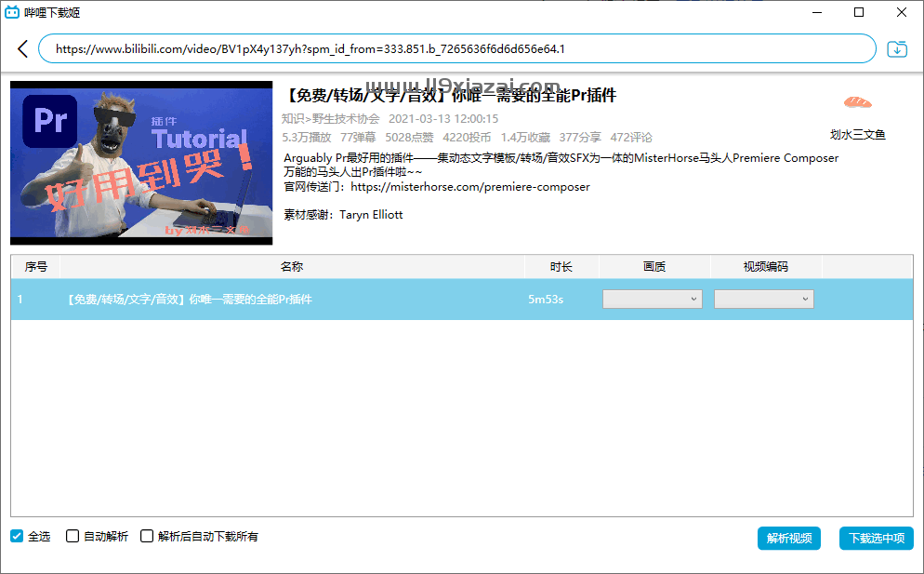924x574 pixels.
Task: Click the 472评论 comments count
Action: (x=631, y=138)
